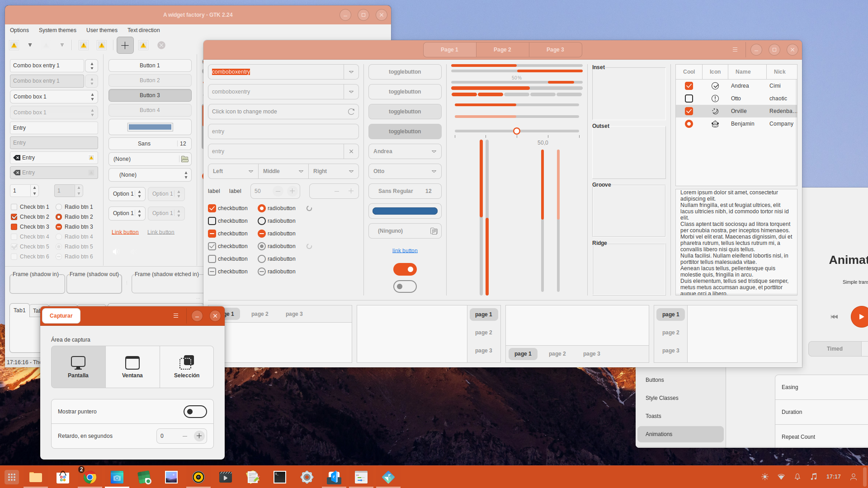The width and height of the screenshot is (868, 488).
Task: Click the notifications bell in system tray
Action: click(x=797, y=477)
